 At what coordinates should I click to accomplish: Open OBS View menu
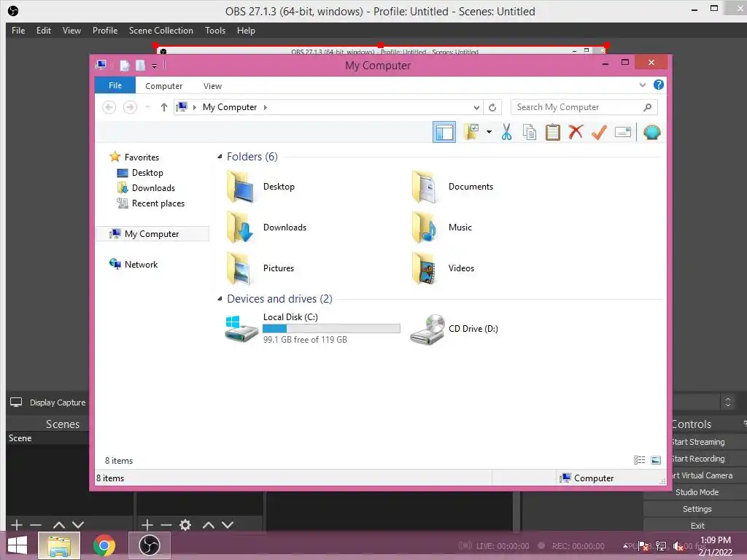click(72, 31)
